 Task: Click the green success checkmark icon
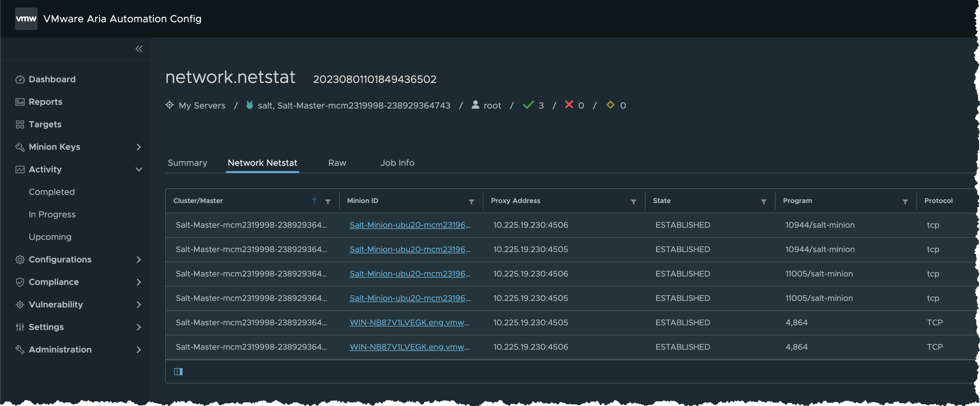(x=528, y=104)
